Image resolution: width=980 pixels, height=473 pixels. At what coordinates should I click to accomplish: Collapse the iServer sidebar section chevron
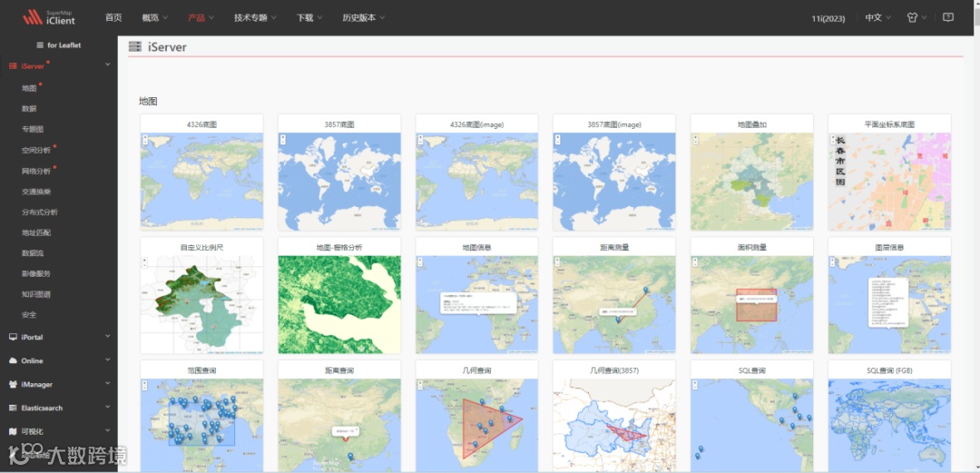pyautogui.click(x=107, y=64)
